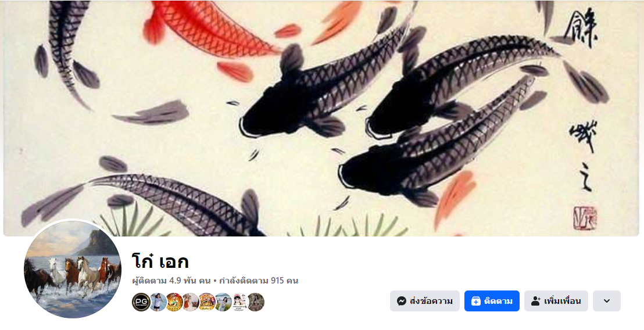Screen dimensions: 644x330
Task: View the running horses profile picture
Action: [x=73, y=269]
